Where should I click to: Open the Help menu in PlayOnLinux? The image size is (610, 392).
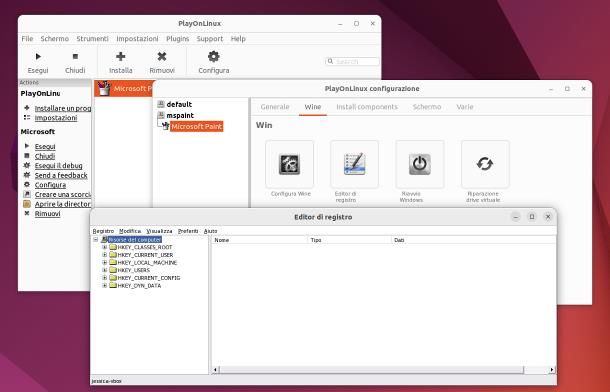(238, 39)
